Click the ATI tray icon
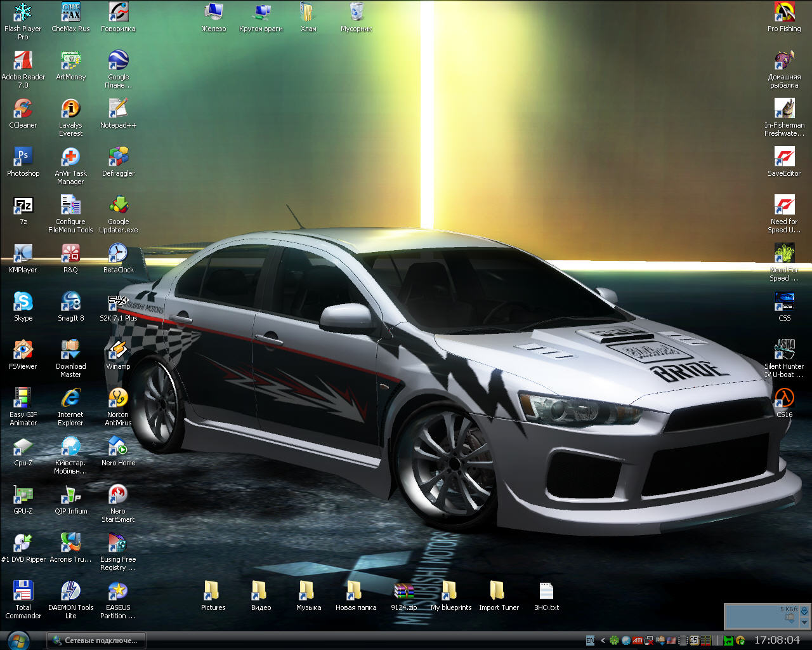The image size is (812, 650). (x=638, y=640)
